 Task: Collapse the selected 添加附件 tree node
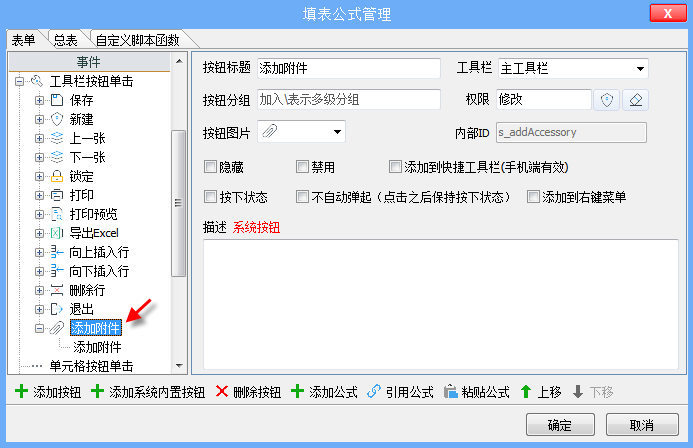39,328
